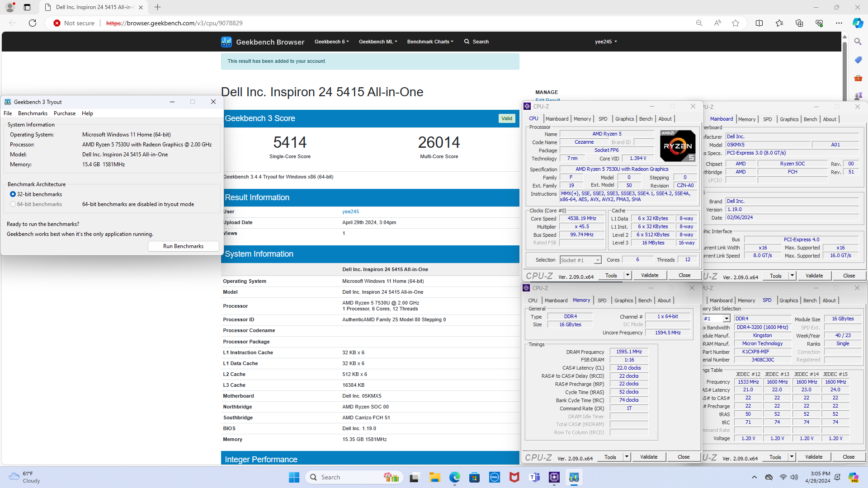The image size is (868, 488).
Task: Open About tab in CPU-Z SPD window
Action: click(x=829, y=300)
